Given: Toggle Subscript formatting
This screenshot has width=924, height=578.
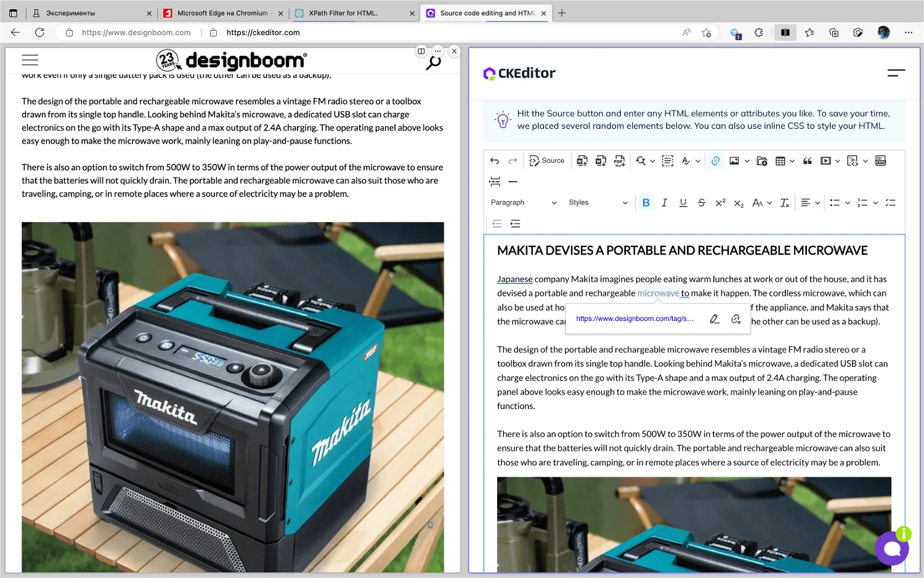Looking at the screenshot, I should pos(739,203).
